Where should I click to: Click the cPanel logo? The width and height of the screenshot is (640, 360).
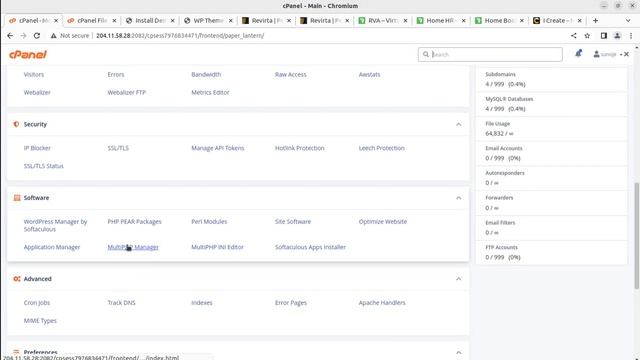[28, 54]
